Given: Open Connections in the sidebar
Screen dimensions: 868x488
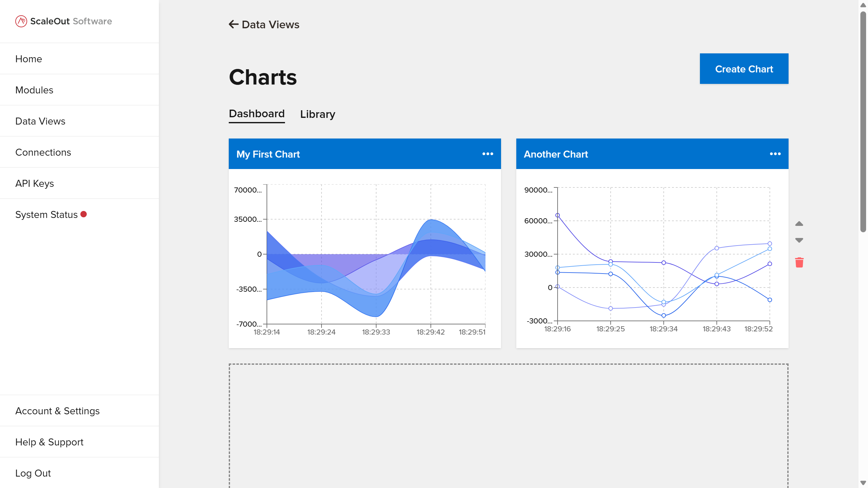Looking at the screenshot, I should (79, 152).
